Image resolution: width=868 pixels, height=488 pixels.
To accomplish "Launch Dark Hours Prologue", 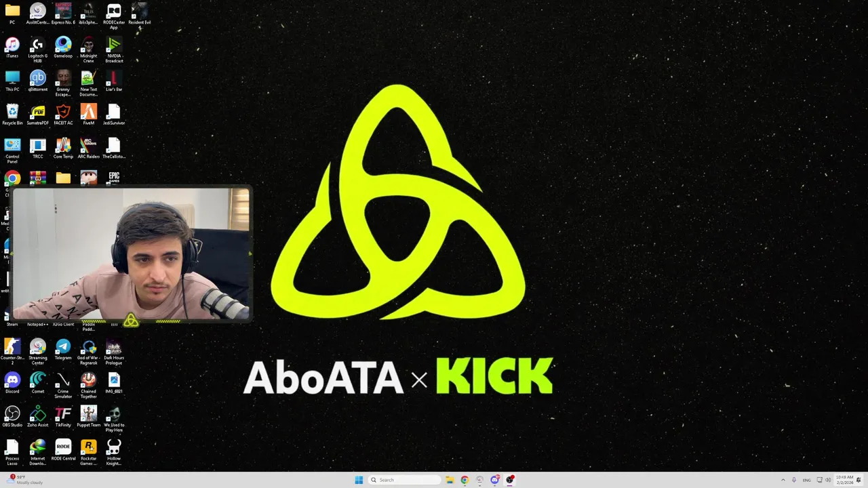I will coord(114,352).
